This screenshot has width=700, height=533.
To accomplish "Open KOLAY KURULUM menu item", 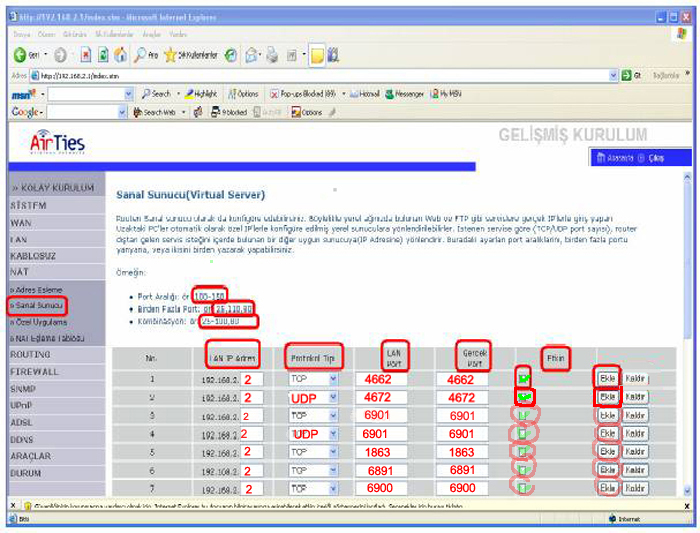I will coord(54,187).
